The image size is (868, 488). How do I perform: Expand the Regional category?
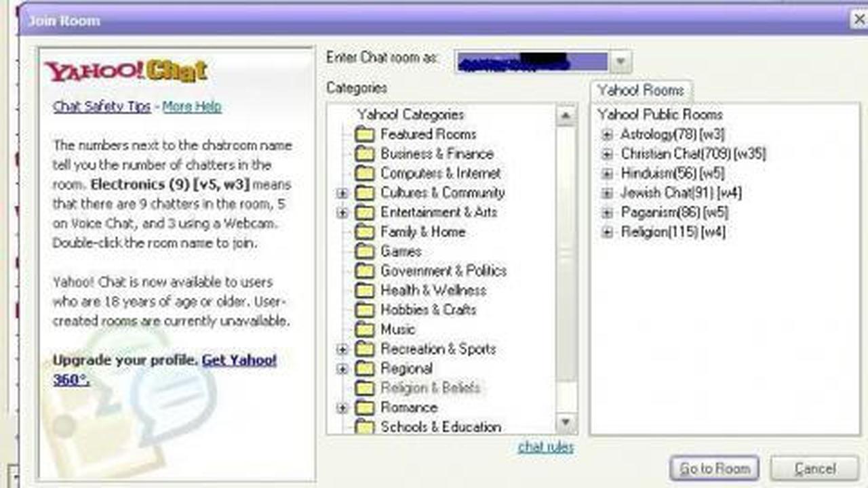[x=342, y=369]
